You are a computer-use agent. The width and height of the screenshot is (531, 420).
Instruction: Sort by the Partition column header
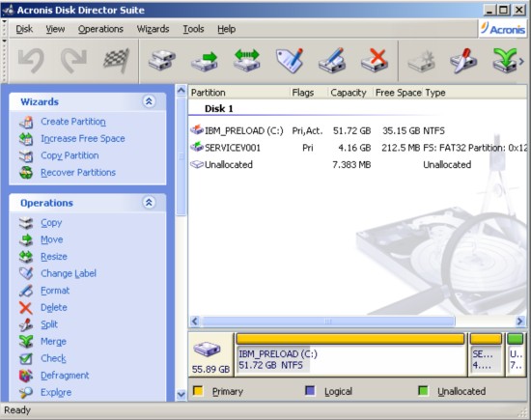(239, 93)
